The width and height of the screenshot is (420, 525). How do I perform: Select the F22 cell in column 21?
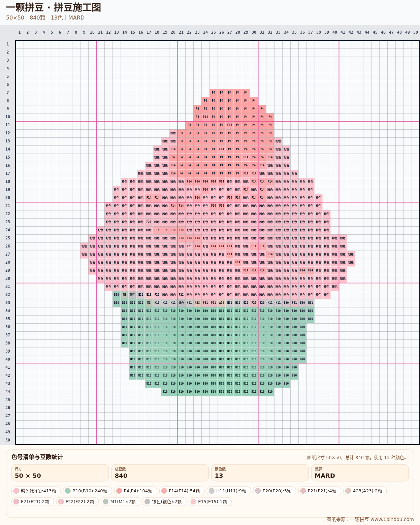181,295
